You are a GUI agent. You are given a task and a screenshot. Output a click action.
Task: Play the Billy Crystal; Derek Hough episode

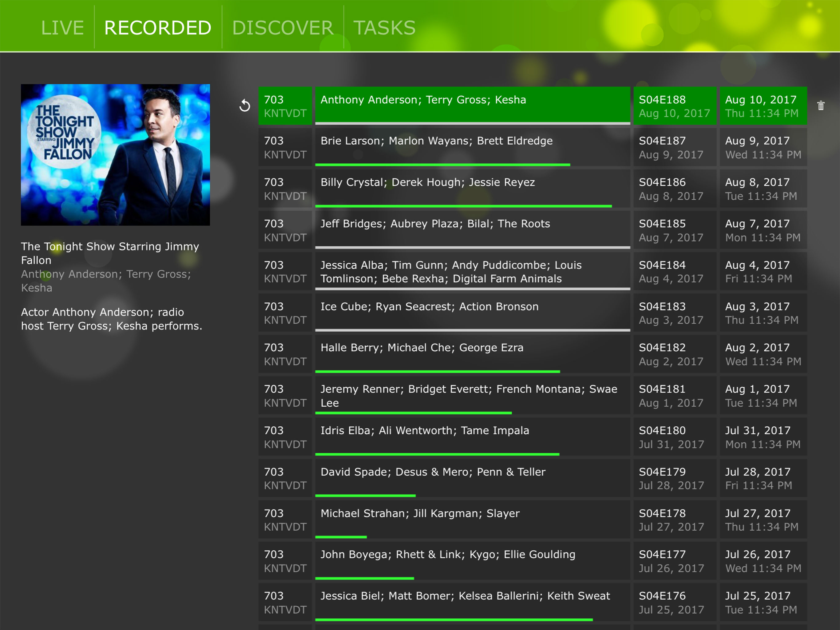(x=472, y=189)
